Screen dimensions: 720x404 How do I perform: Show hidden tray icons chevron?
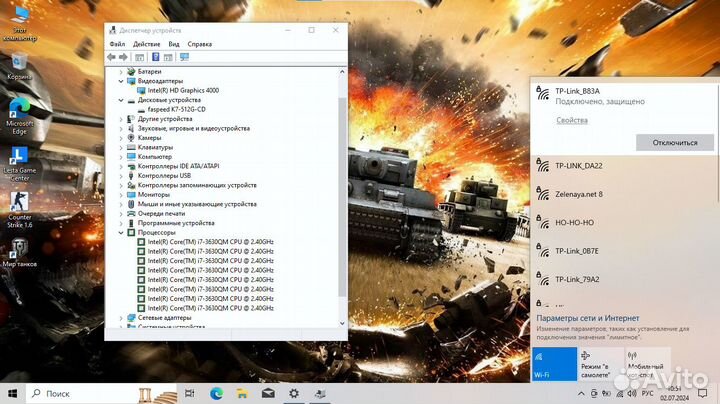[581, 393]
